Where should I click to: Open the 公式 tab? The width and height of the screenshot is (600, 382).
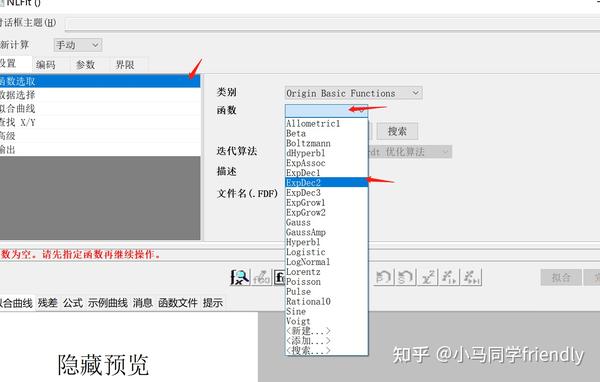pos(73,303)
